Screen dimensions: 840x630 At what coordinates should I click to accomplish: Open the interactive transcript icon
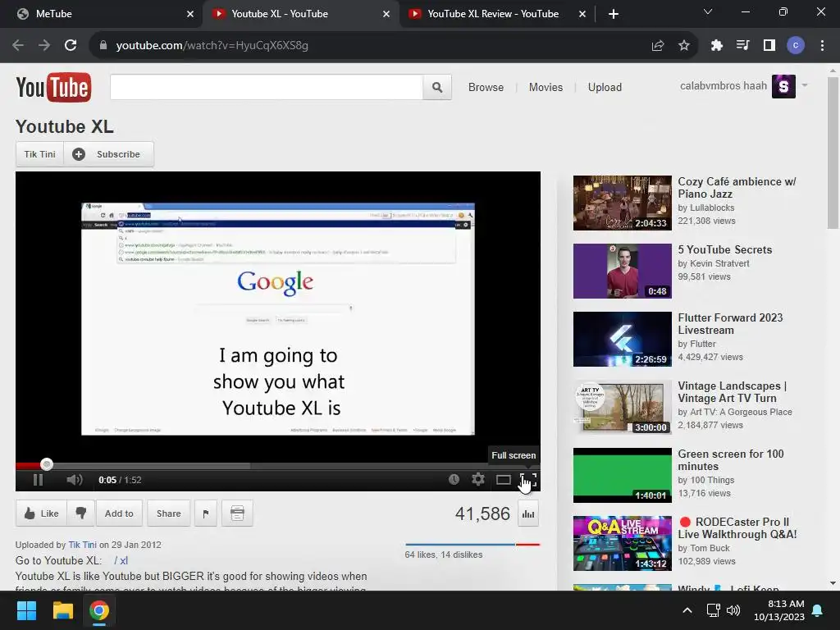(x=237, y=514)
